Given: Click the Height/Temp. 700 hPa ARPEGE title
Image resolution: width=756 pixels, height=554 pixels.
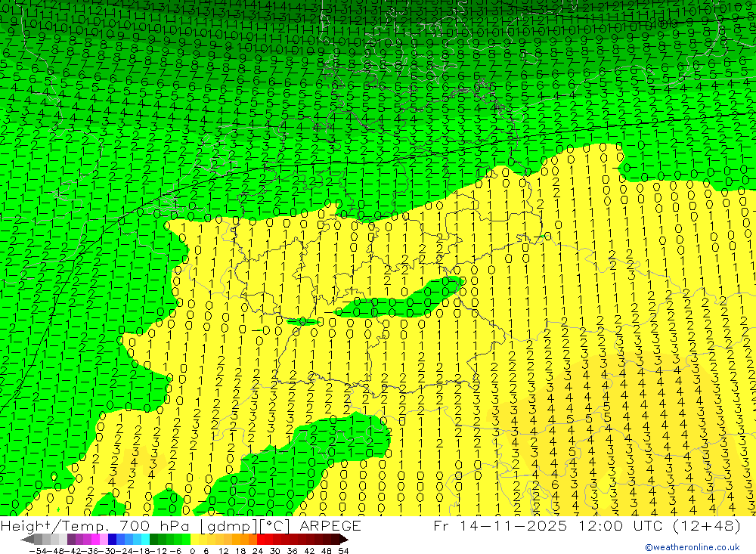Looking at the screenshot, I should [x=181, y=525].
